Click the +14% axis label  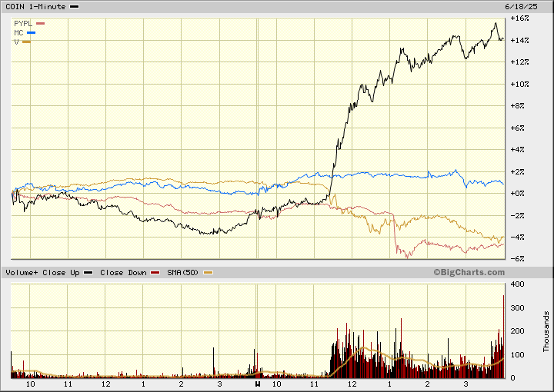[x=519, y=40]
